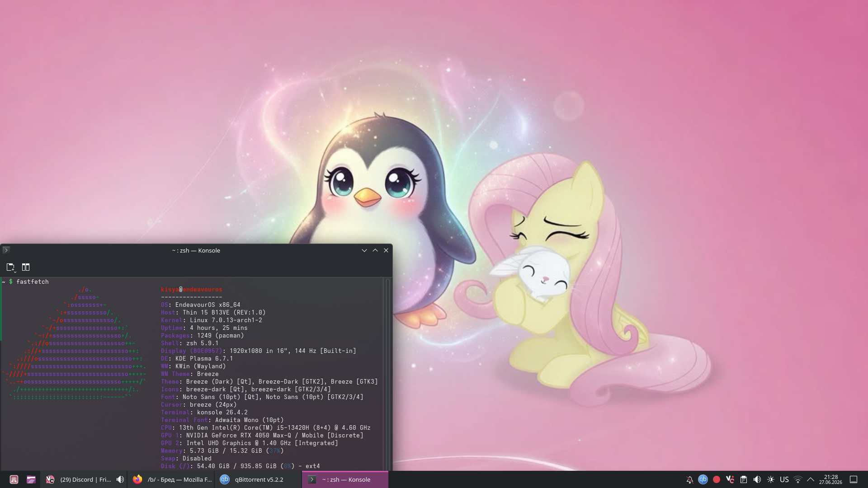This screenshot has width=868, height=488.
Task: Click the 'Terminal Font: Adwaita Mono' line
Action: click(x=222, y=420)
